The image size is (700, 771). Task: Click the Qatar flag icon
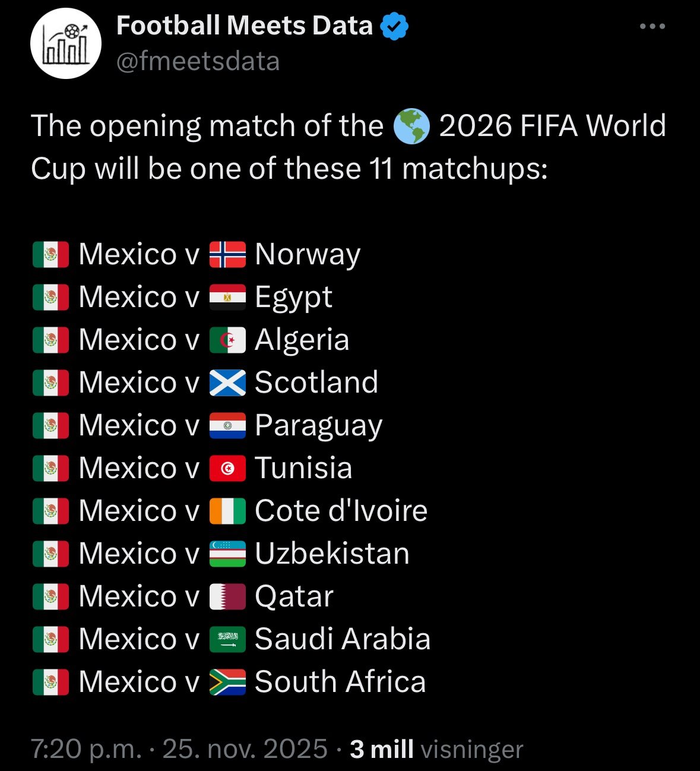pyautogui.click(x=227, y=597)
